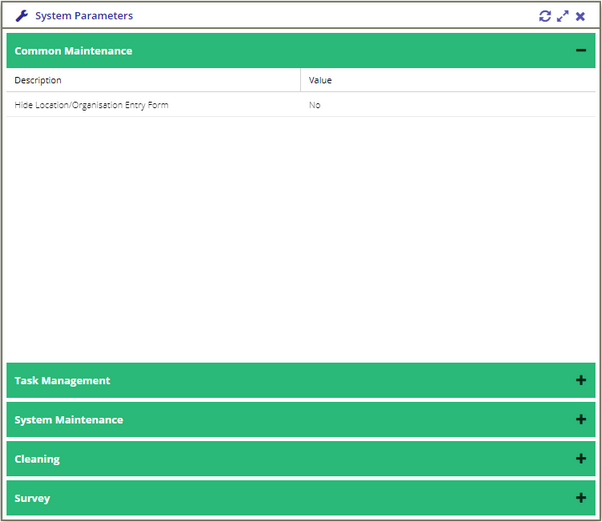This screenshot has width=602, height=522.
Task: Click the Value column header
Action: coord(448,80)
